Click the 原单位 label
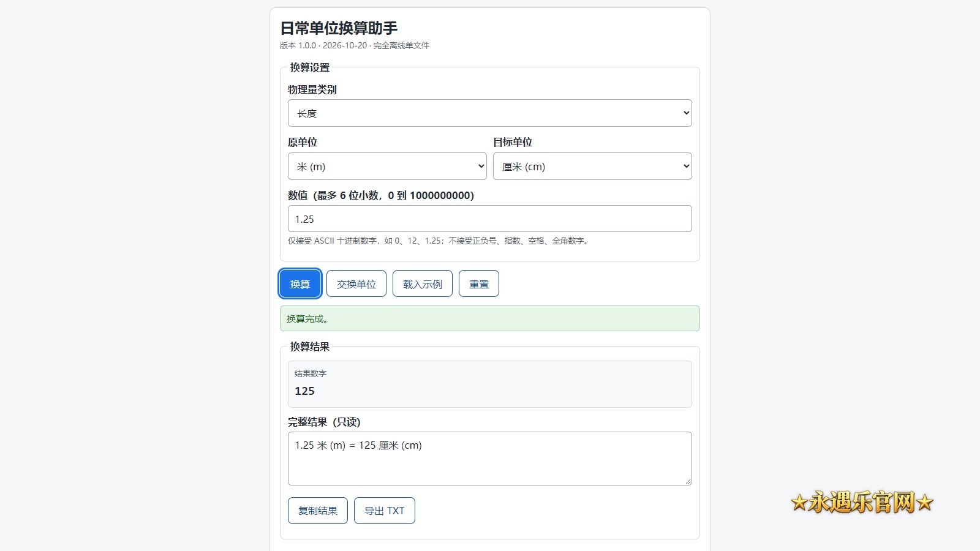This screenshot has height=551, width=980. (303, 142)
